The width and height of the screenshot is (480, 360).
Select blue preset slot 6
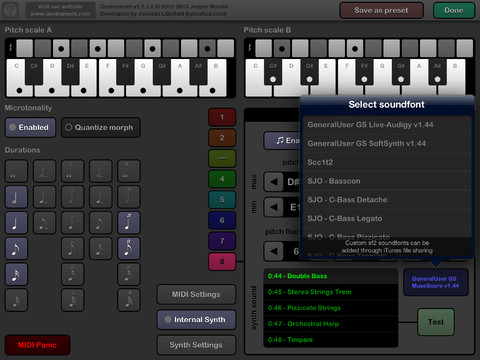click(x=222, y=220)
